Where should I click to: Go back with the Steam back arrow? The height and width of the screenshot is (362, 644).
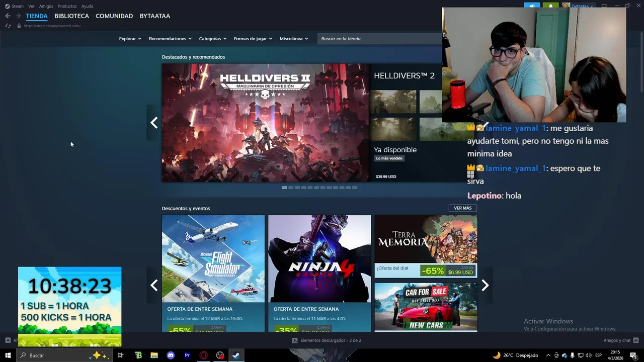point(8,16)
